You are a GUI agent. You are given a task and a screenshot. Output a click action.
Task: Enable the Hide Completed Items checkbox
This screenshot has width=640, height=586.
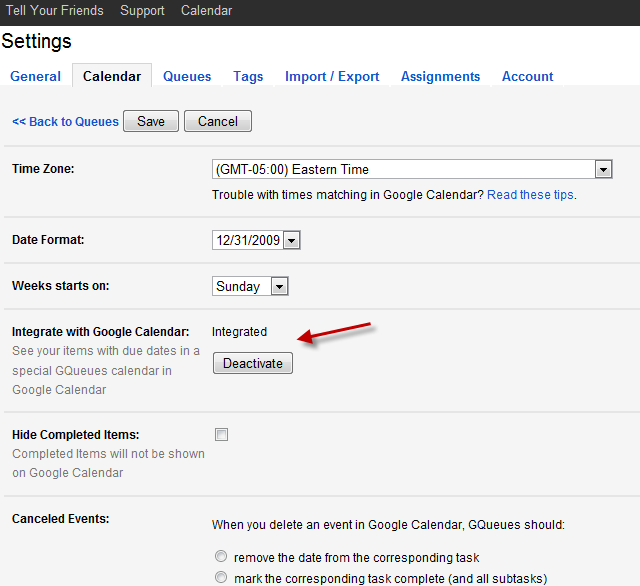pyautogui.click(x=221, y=435)
